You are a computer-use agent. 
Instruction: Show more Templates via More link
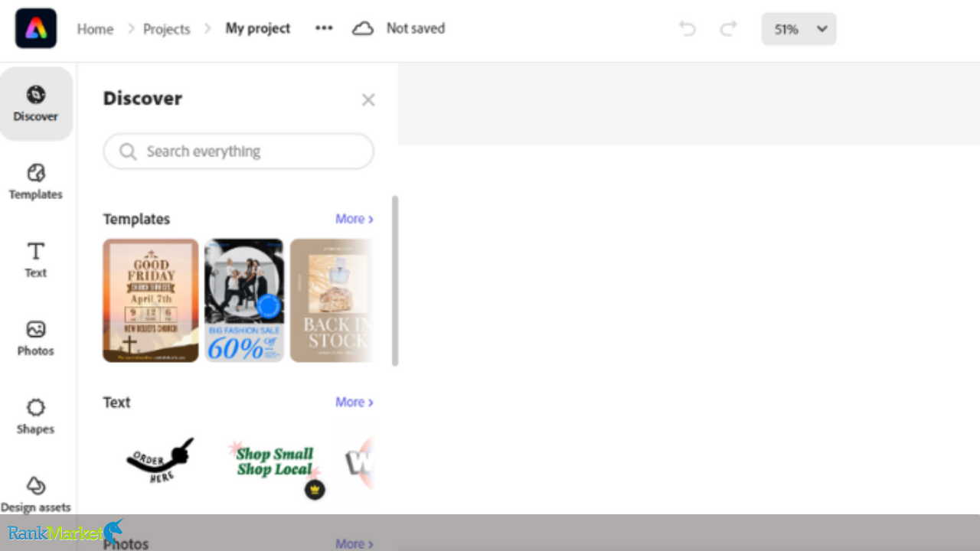354,219
